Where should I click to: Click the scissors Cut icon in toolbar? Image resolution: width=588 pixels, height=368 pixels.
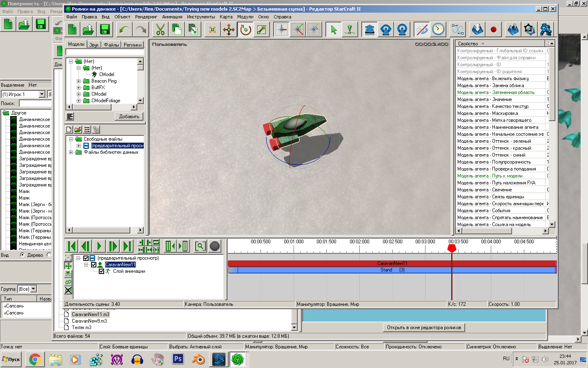click(160, 30)
